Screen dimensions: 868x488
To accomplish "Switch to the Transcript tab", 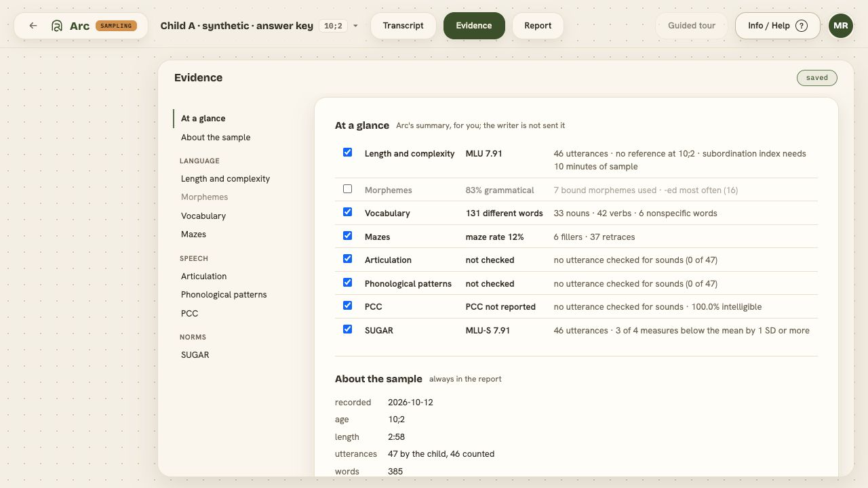I will pos(403,26).
